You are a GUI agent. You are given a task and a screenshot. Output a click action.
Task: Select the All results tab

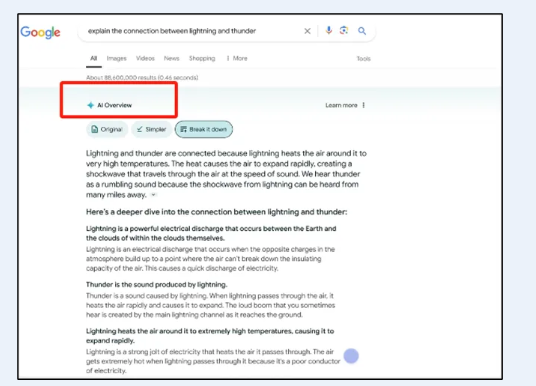(94, 58)
